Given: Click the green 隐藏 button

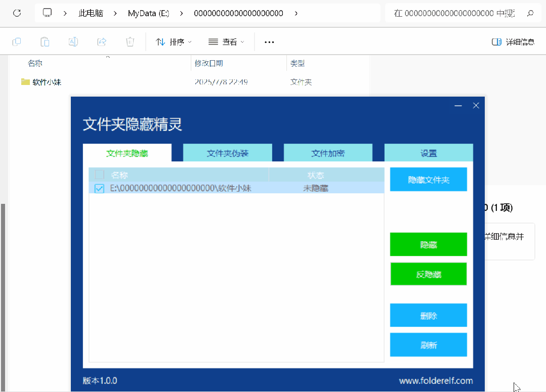Looking at the screenshot, I should [428, 244].
